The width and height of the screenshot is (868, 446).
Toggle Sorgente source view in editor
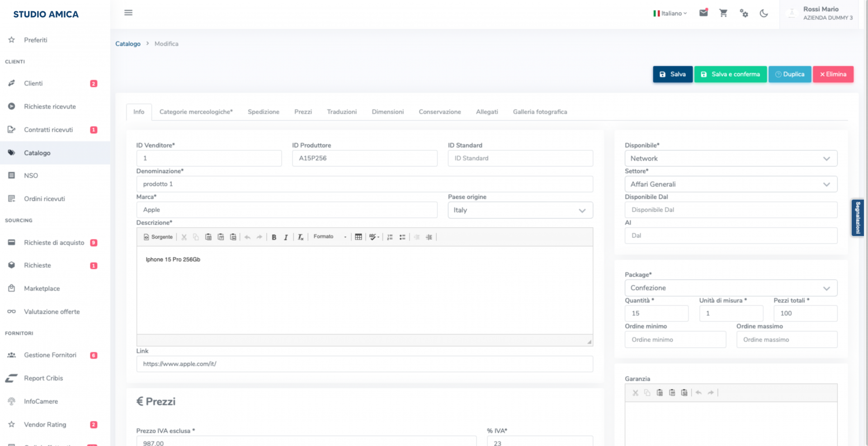(x=158, y=237)
